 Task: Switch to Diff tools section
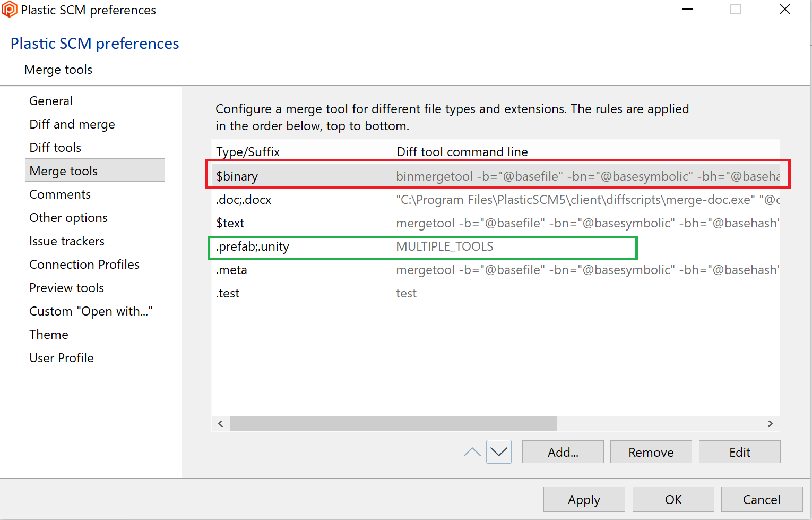tap(55, 148)
